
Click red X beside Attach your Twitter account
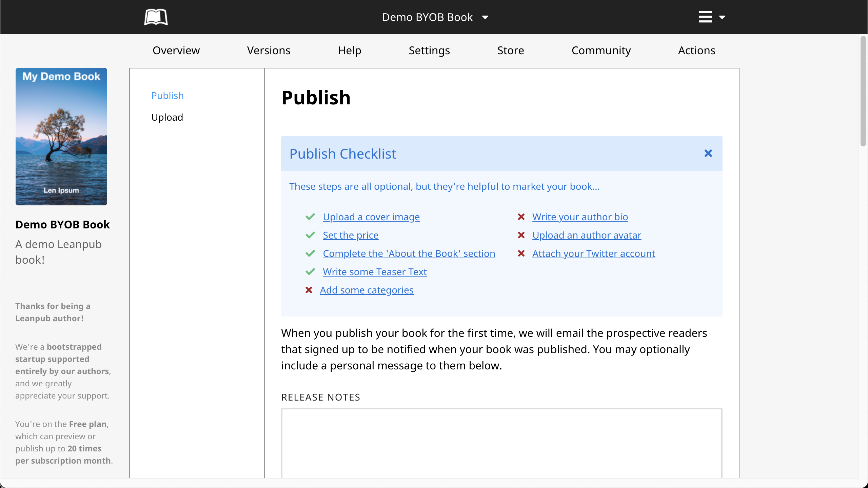click(521, 253)
